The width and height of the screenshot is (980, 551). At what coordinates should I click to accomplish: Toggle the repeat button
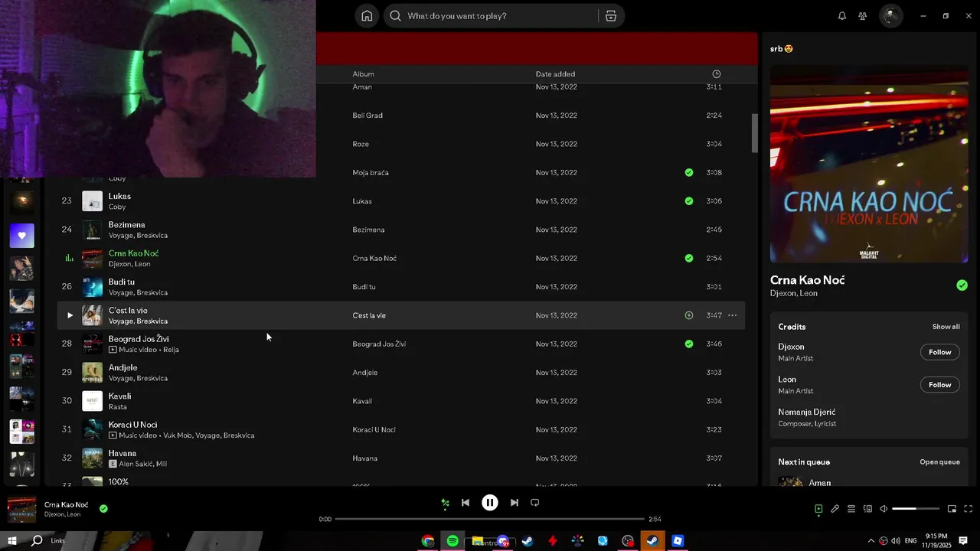click(x=535, y=503)
